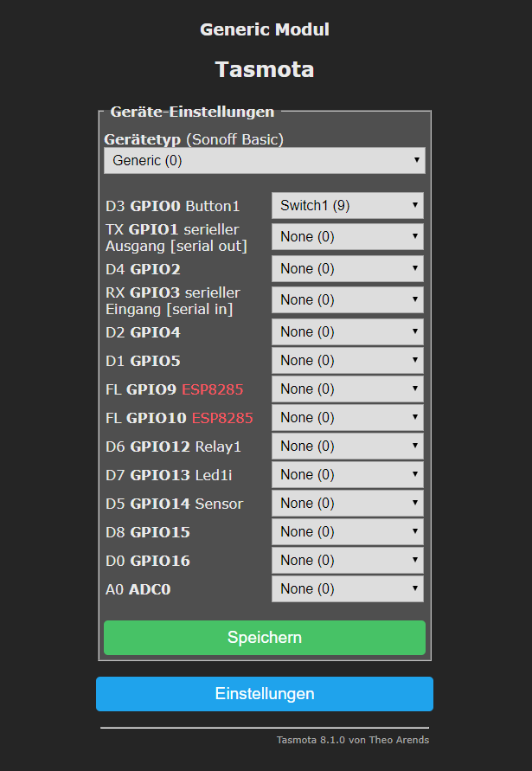Open the FL GPIO9 ESP8285 dropdown

click(x=348, y=389)
